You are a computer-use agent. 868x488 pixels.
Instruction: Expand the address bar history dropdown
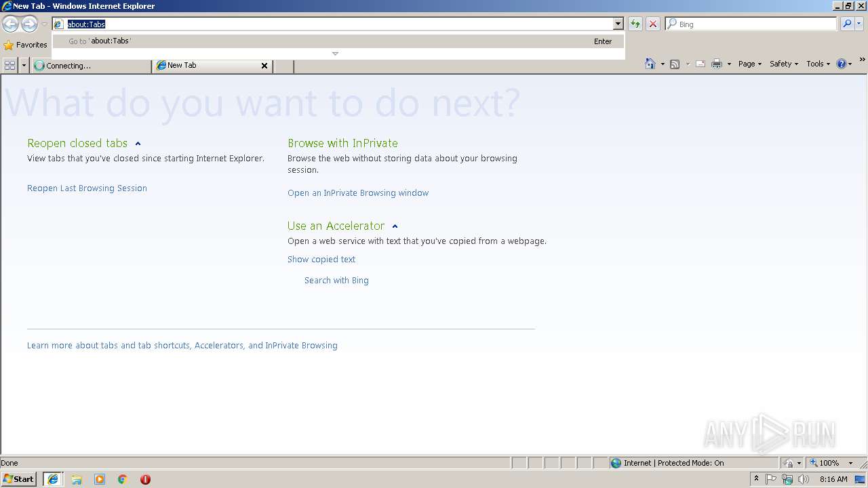(618, 24)
